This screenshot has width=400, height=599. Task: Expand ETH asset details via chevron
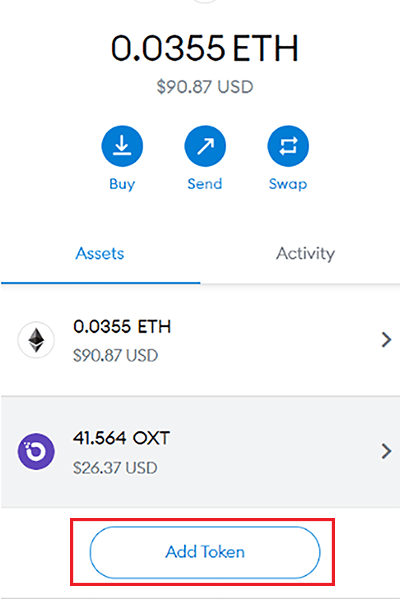coord(386,340)
